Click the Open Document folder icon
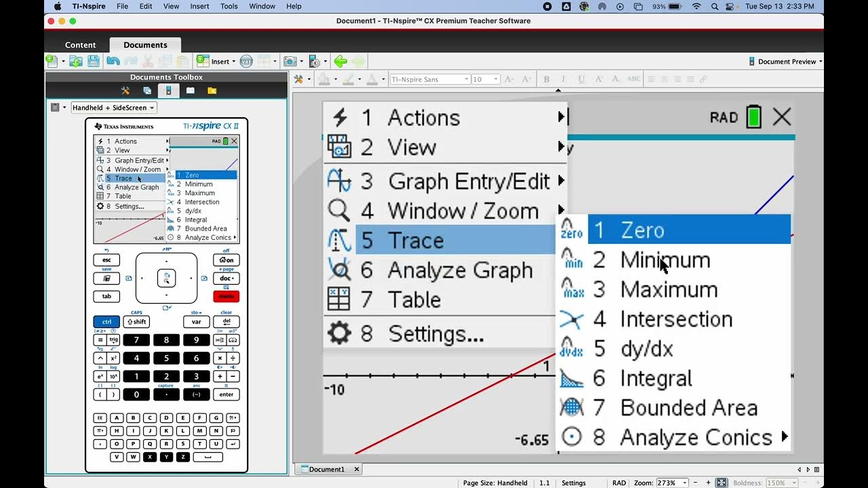 [76, 61]
